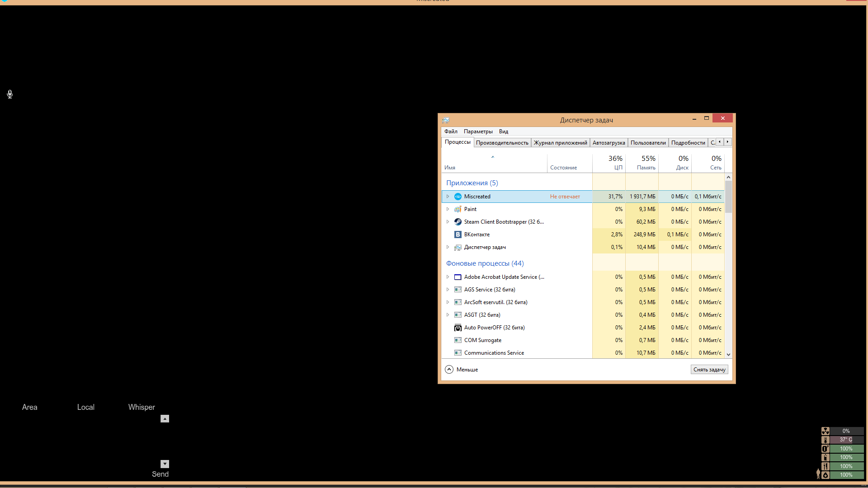Click the Фоновые процессы (44) group heading
Viewport: 868px width, 488px height.
click(x=485, y=263)
